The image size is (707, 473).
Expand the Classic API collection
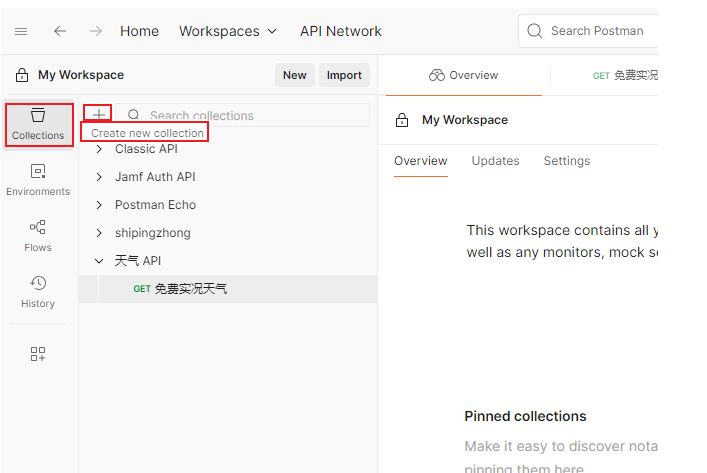pos(99,149)
